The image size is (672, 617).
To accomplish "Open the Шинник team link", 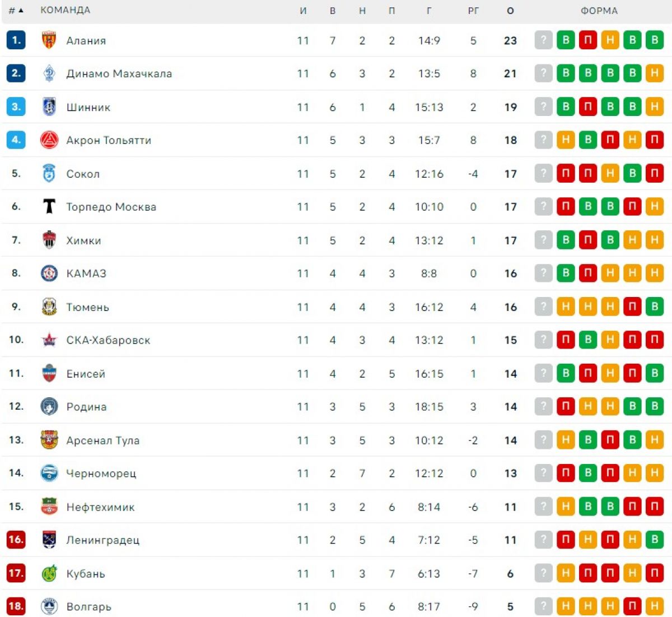I will pyautogui.click(x=88, y=107).
